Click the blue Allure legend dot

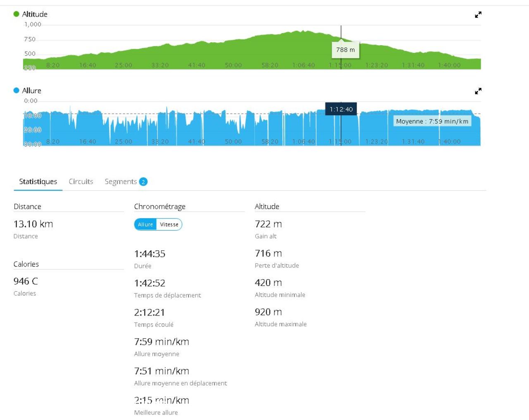[17, 90]
